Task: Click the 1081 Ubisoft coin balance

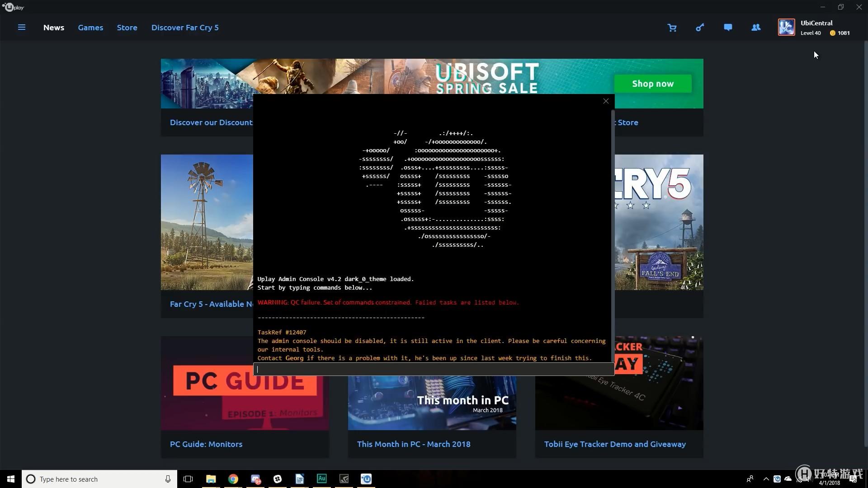Action: [x=840, y=33]
